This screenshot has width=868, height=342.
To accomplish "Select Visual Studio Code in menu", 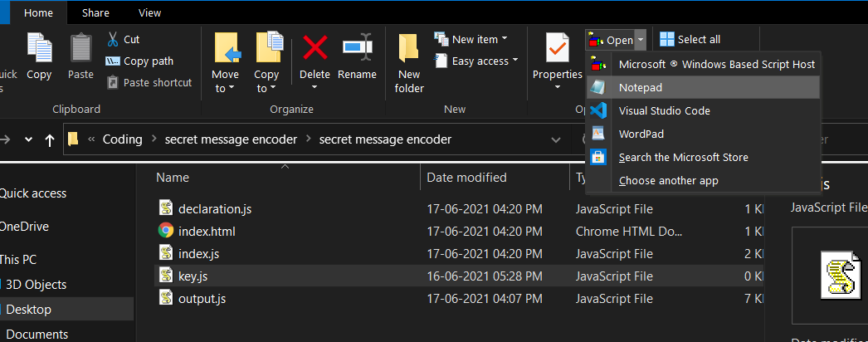I will pos(664,110).
